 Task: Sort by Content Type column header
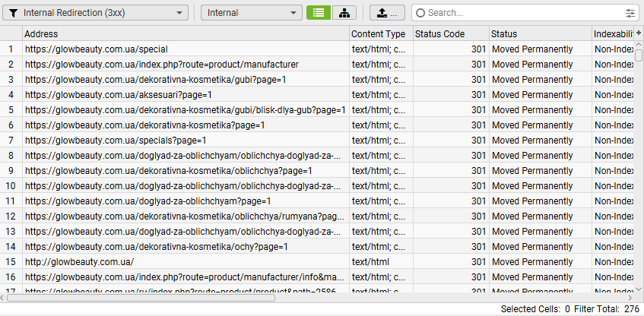(x=381, y=33)
